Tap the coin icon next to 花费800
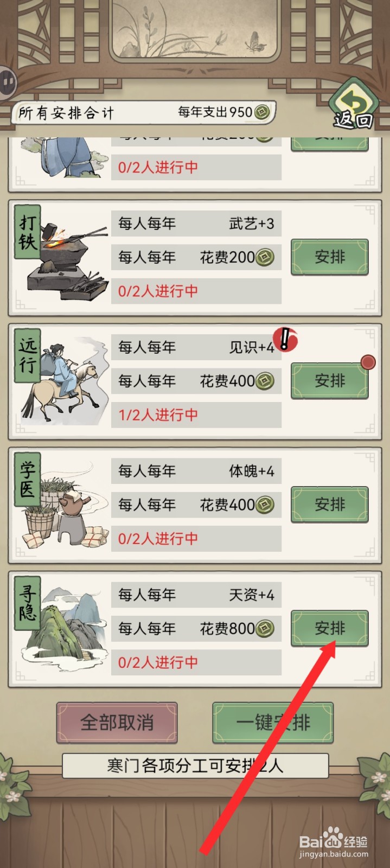390x868 pixels. tap(265, 629)
